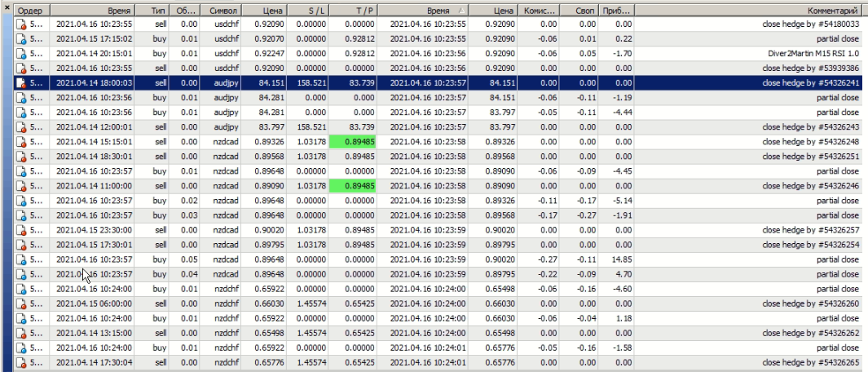Click order icon in row with profit 4.70
Image resolution: width=868 pixels, height=372 pixels.
[x=21, y=274]
